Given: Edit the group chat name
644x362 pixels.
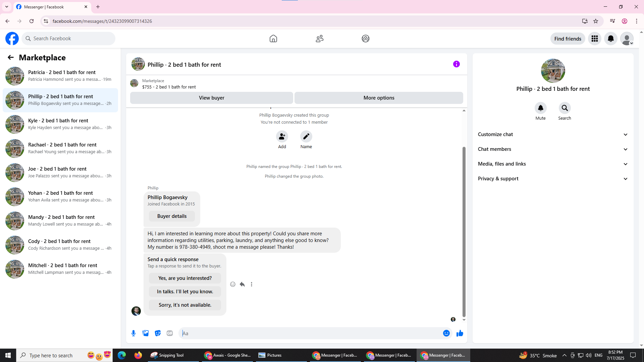Looking at the screenshot, I should coord(306,136).
